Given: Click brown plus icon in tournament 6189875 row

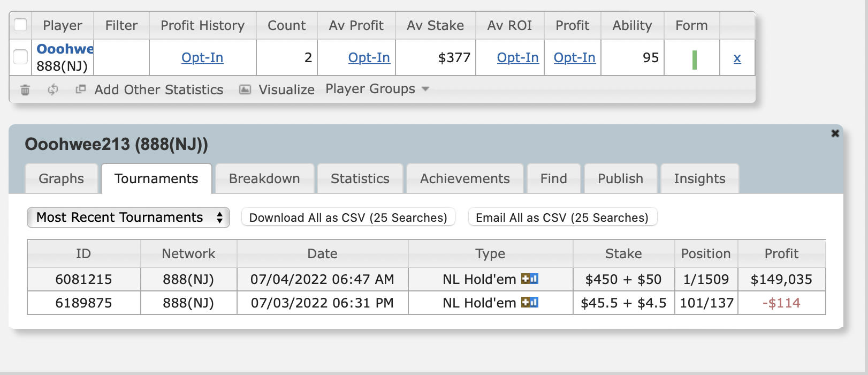Looking at the screenshot, I should pyautogui.click(x=526, y=302).
